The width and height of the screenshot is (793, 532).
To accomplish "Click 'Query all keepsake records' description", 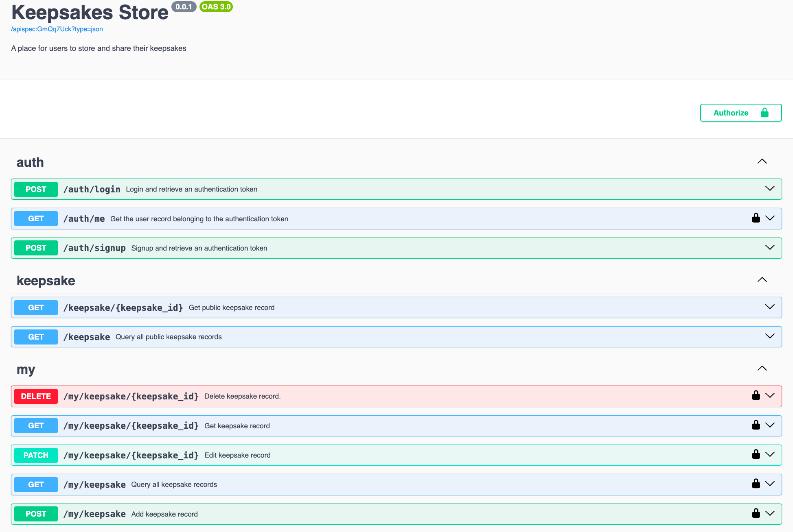I will pyautogui.click(x=174, y=484).
